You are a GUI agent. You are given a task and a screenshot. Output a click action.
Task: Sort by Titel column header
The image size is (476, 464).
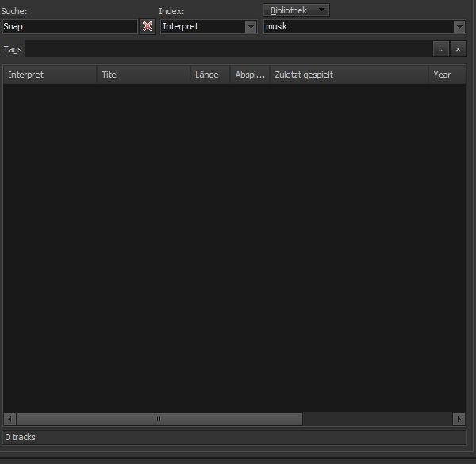(x=144, y=75)
